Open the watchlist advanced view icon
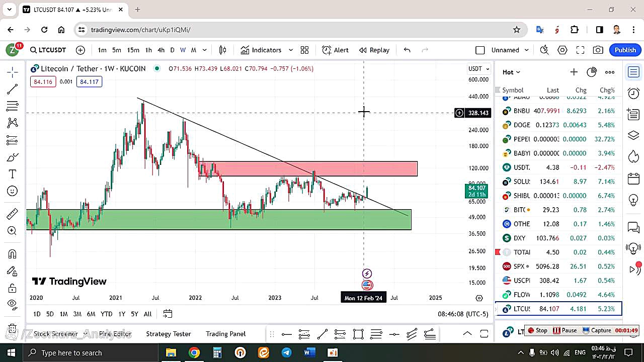 pyautogui.click(x=592, y=72)
